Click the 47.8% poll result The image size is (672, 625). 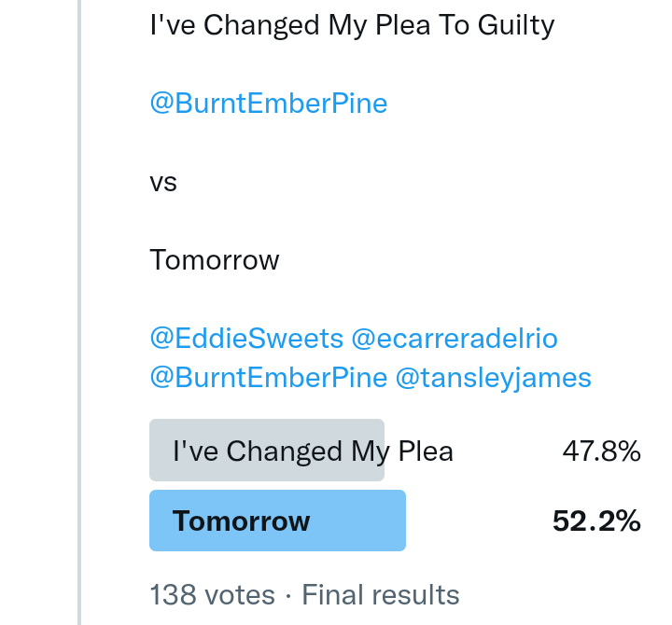pyautogui.click(x=601, y=452)
